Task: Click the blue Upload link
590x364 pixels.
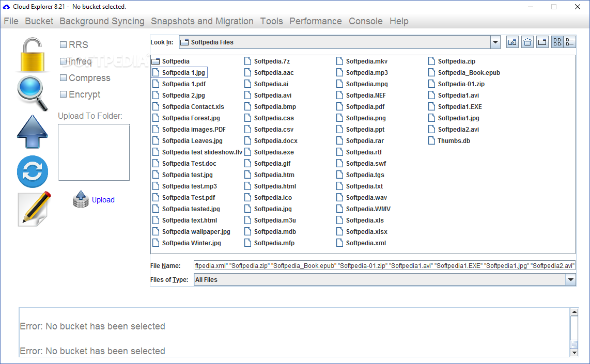Action: pos(103,200)
